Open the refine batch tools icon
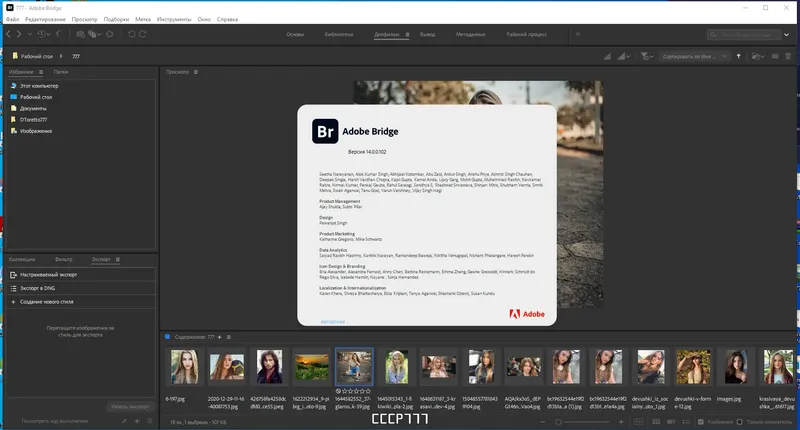The image size is (800, 430). 93,34
